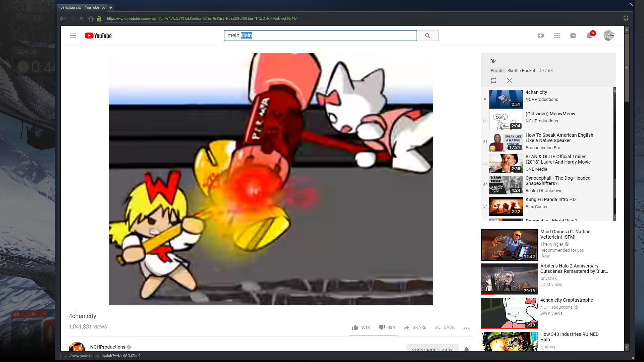The width and height of the screenshot is (644, 362).
Task: Open the three-dot more actions menu
Action: pyautogui.click(x=466, y=328)
